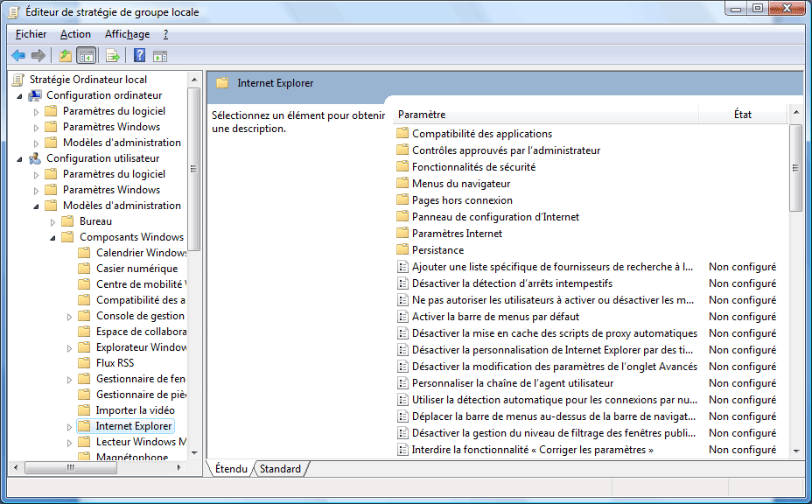This screenshot has width=812, height=504.
Task: Click the folder icon beside Menus du navigateur
Action: click(x=402, y=184)
